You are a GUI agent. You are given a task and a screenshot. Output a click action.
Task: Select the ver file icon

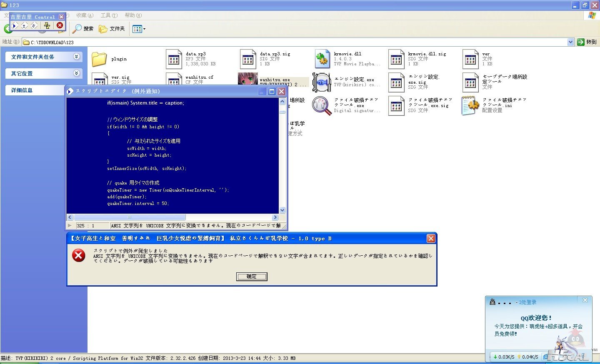(x=470, y=59)
